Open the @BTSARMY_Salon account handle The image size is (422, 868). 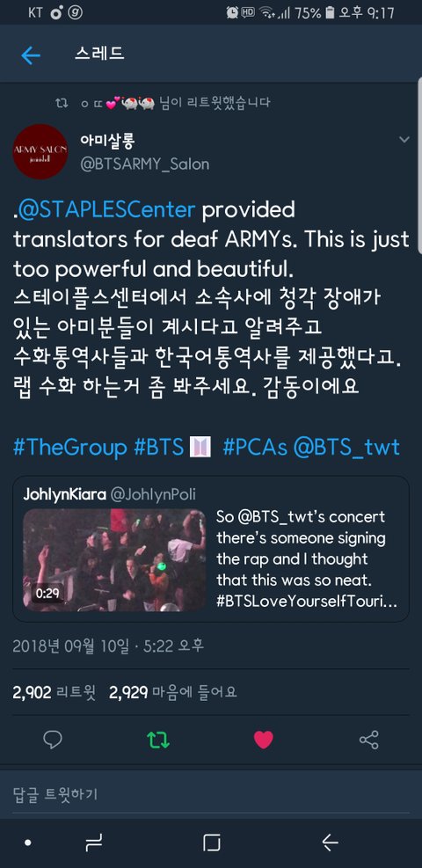tap(145, 164)
